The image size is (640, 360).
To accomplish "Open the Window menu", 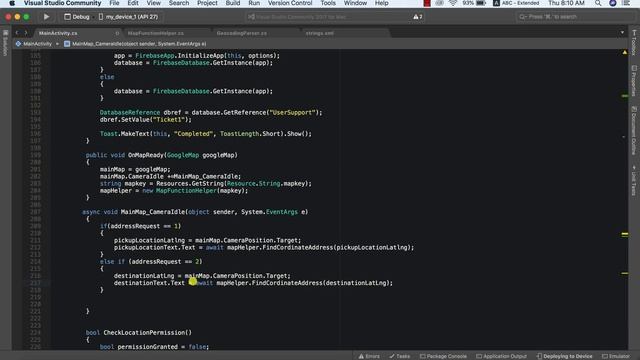I will coord(355,3).
